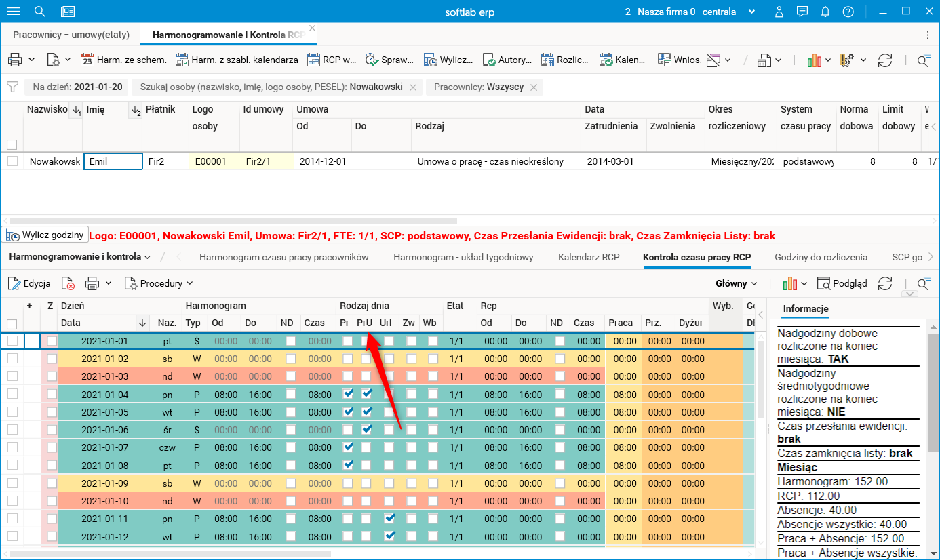
Task: Open the Główny view dropdown
Action: [x=737, y=283]
